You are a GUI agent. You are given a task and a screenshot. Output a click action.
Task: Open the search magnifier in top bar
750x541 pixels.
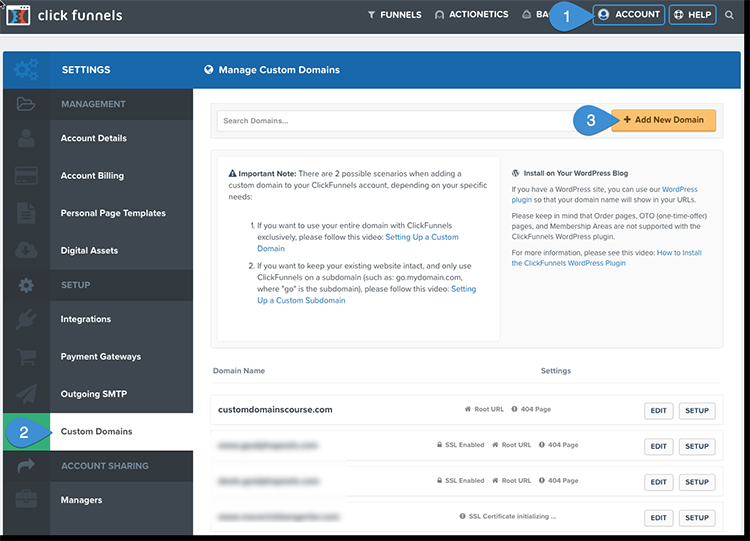tap(729, 15)
